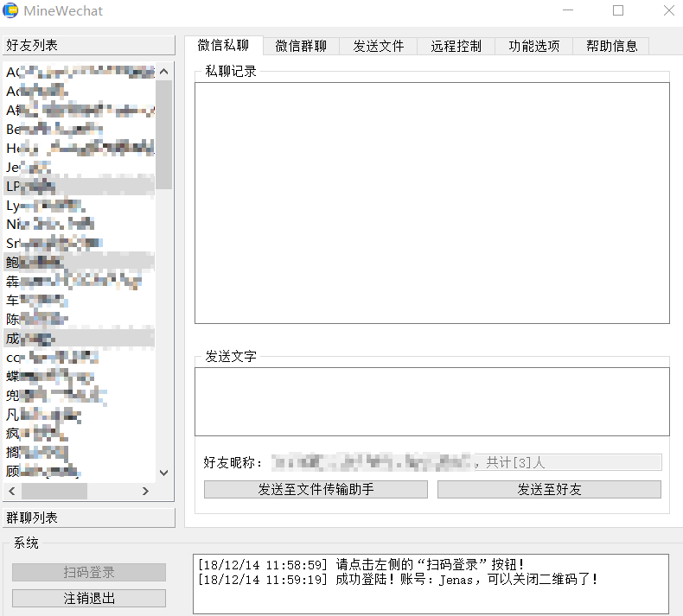
Task: Select the friend starting with Ly
Action: (80, 205)
